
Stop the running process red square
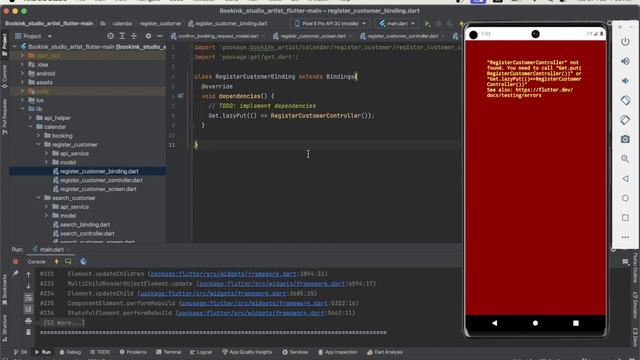(16, 262)
